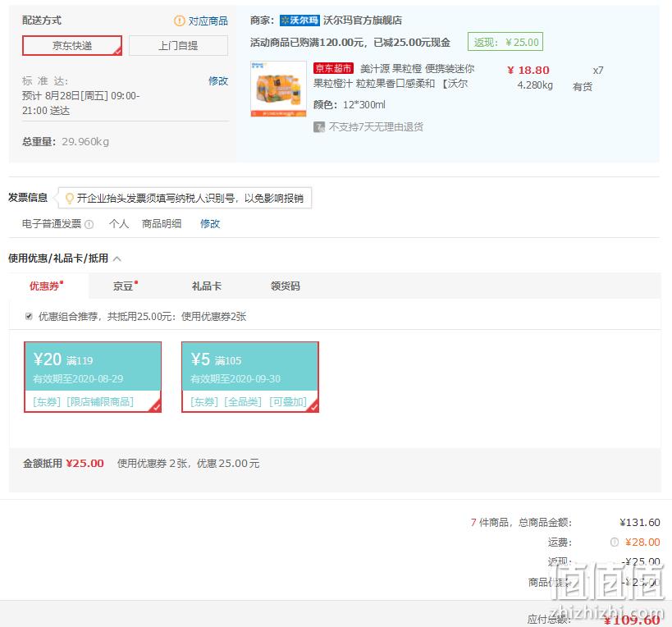Image resolution: width=672 pixels, height=627 pixels.
Task: Switch to the 领货码 tab
Action: point(286,286)
